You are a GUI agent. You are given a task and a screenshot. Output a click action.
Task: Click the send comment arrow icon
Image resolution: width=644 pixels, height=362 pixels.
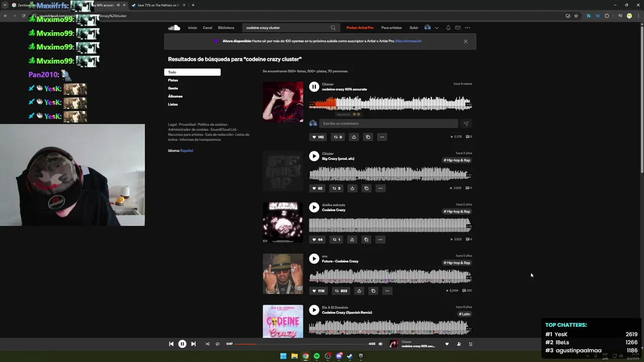tap(466, 123)
